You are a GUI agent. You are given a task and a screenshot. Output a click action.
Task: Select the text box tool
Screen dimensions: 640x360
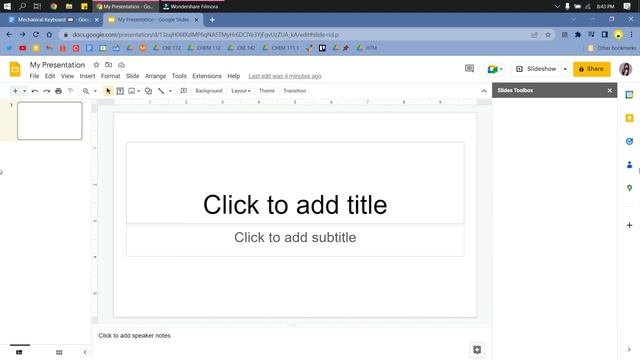(x=120, y=91)
